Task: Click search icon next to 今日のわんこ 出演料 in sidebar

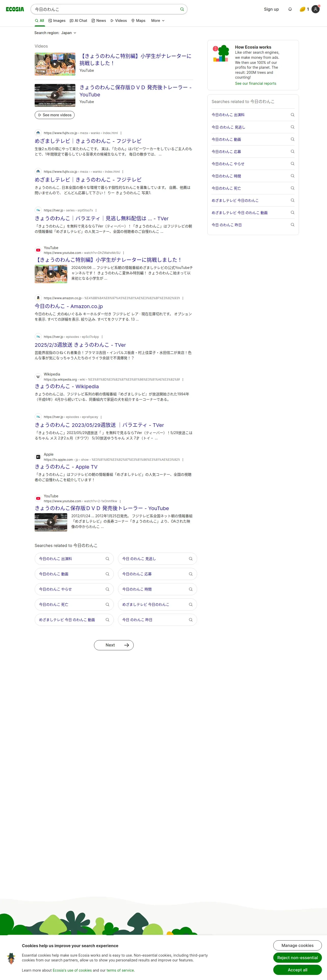Action: [x=292, y=115]
